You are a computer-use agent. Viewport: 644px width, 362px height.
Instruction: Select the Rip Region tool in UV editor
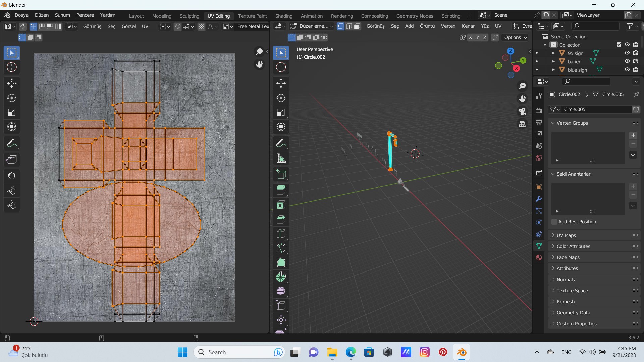[x=12, y=160]
